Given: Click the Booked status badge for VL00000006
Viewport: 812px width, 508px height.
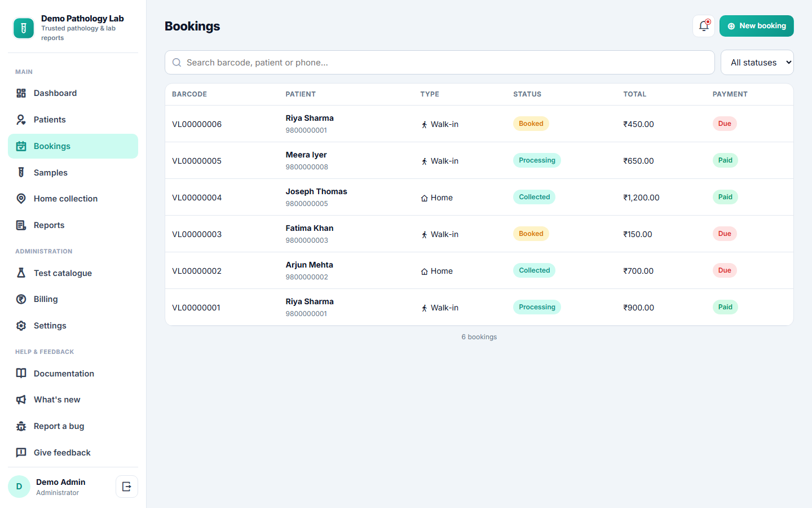Looking at the screenshot, I should 531,124.
